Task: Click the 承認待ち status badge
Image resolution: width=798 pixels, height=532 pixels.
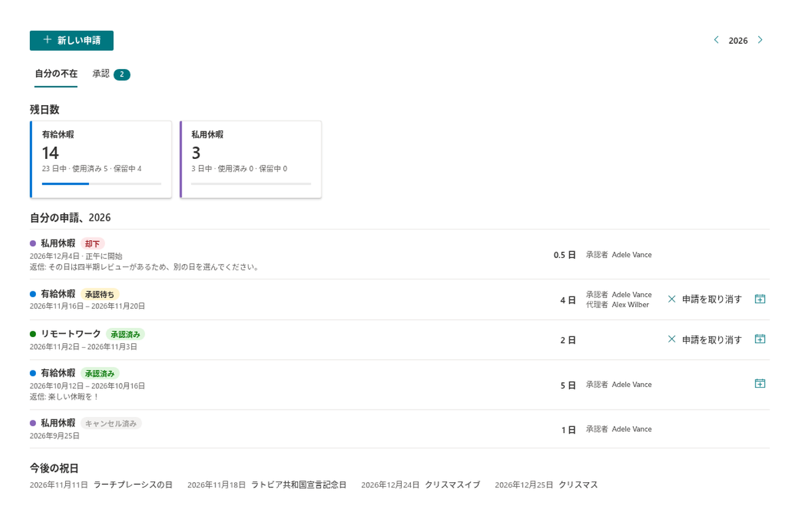Action: click(x=100, y=294)
